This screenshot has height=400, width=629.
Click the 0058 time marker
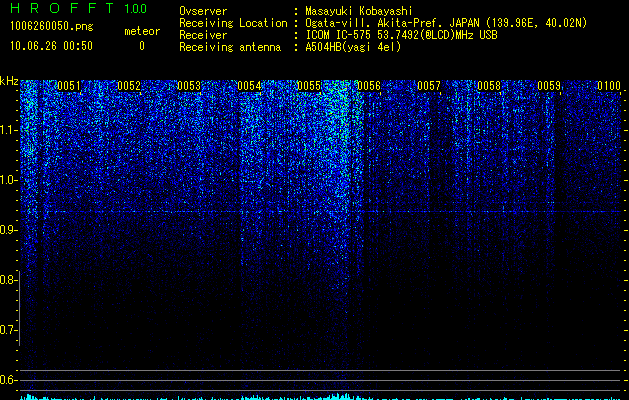489,86
